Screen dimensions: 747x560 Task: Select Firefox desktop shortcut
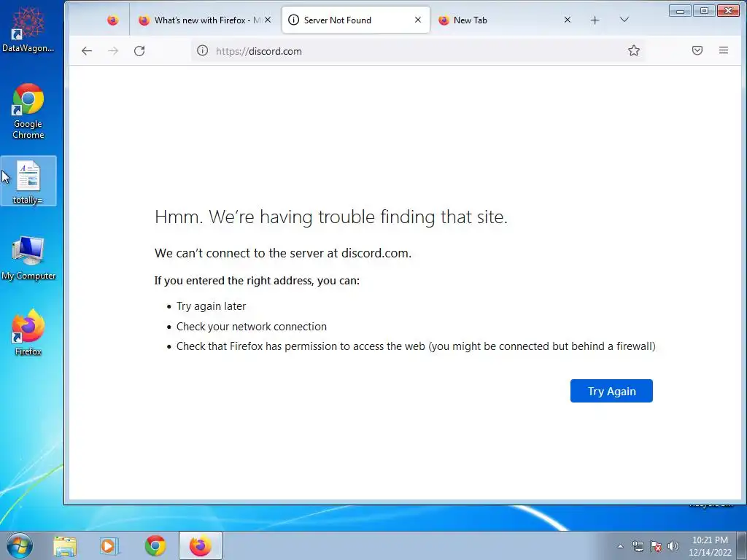pyautogui.click(x=28, y=332)
